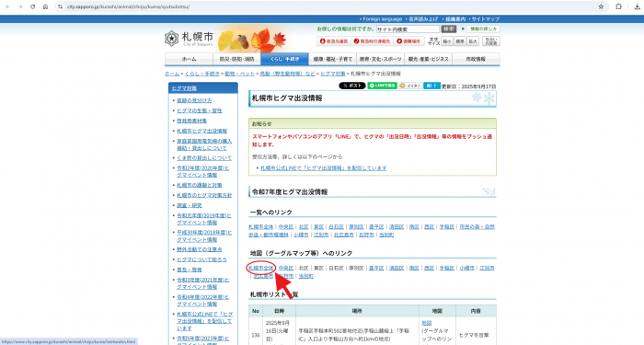Click 動物・ペット in the breadcrumb trail

pyautogui.click(x=239, y=74)
